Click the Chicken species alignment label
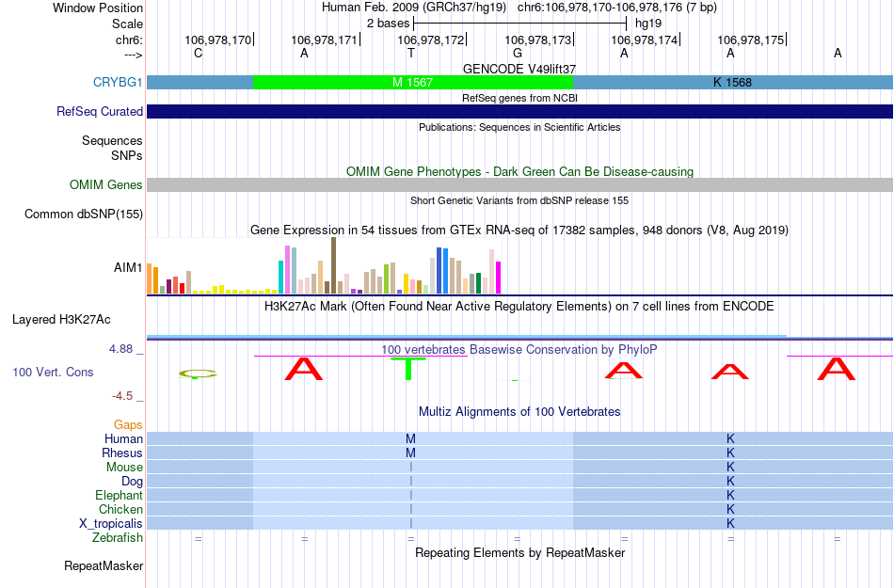894x588 pixels. pos(120,509)
